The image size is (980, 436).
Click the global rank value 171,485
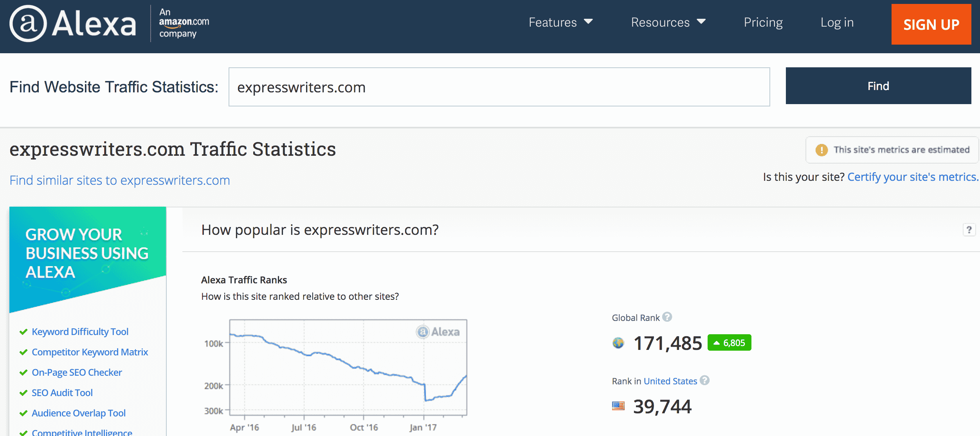pyautogui.click(x=668, y=343)
